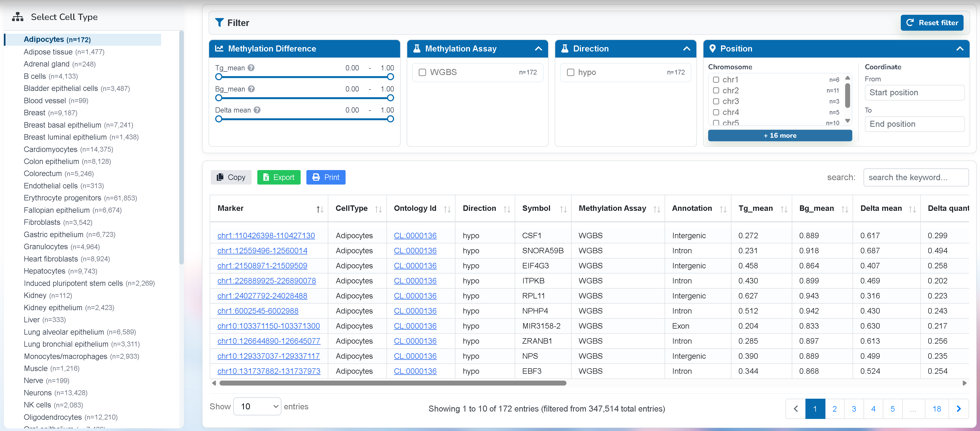Go to the next page arrow
Image resolution: width=980 pixels, height=431 pixels.
pyautogui.click(x=958, y=409)
